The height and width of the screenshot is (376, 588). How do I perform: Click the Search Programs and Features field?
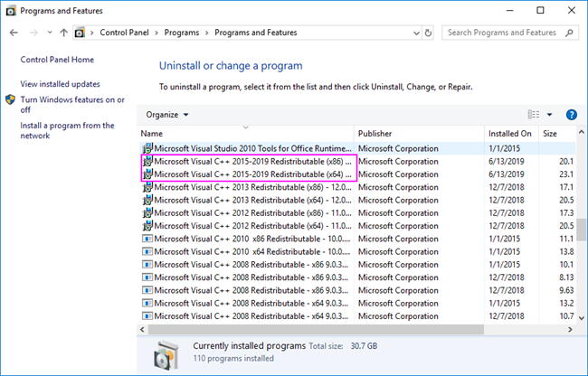point(502,33)
